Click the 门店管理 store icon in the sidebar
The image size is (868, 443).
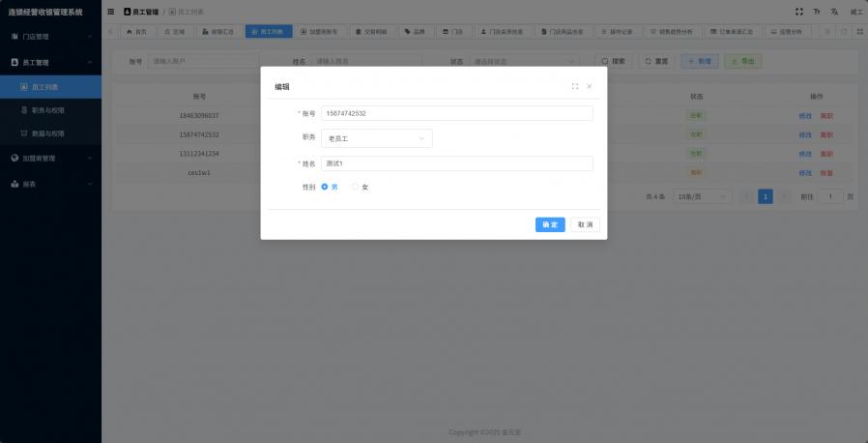tap(14, 37)
